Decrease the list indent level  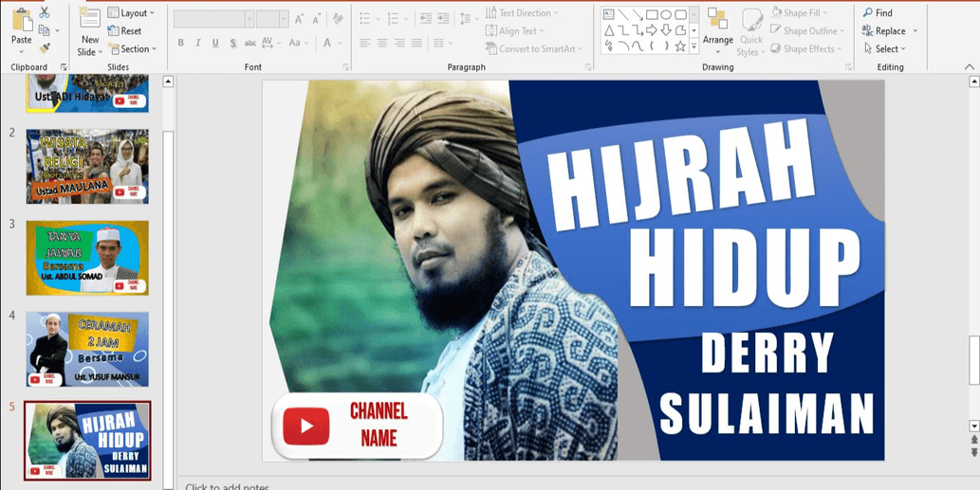426,19
